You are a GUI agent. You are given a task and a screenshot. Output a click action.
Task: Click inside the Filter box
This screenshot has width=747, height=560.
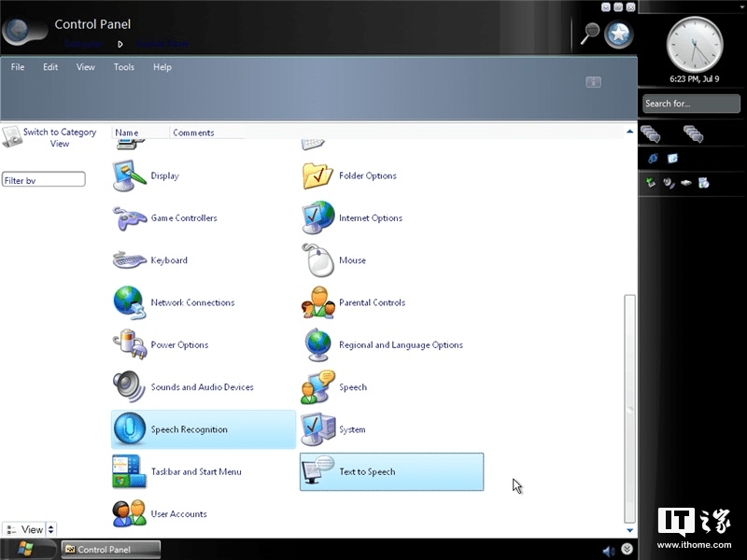(x=43, y=177)
